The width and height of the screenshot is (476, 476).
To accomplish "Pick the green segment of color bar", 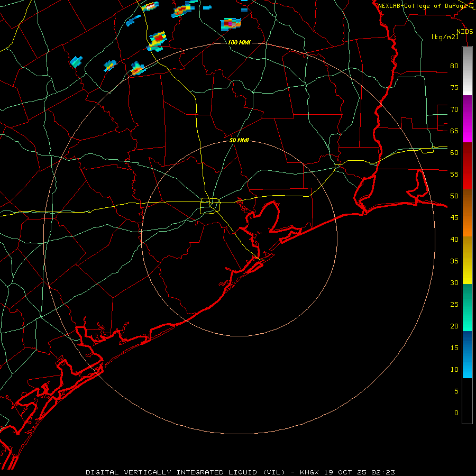I will 467,307.
